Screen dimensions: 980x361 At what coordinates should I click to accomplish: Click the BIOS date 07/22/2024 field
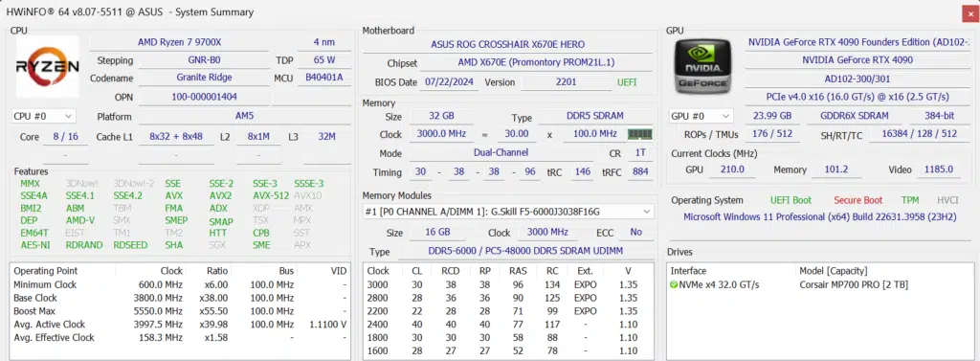pos(449,82)
